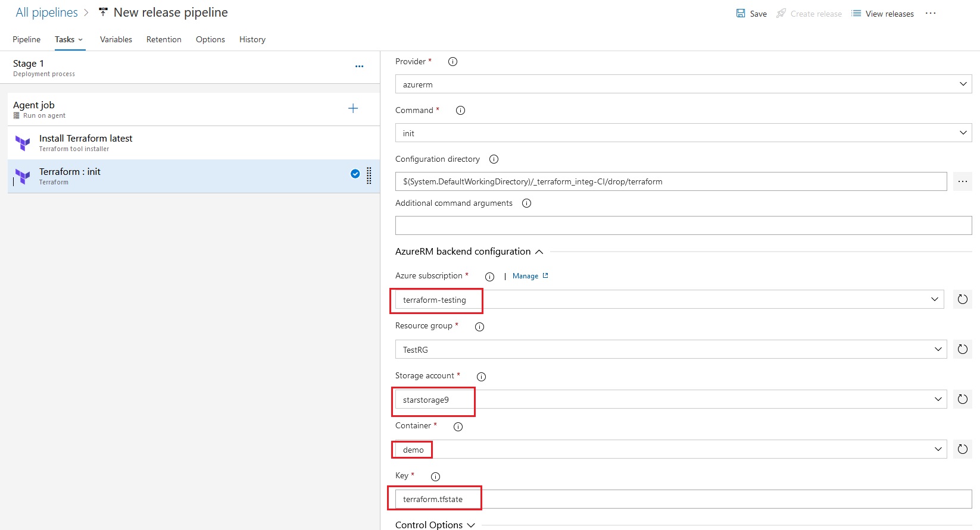The width and height of the screenshot is (980, 530).
Task: Open the top-right more actions ellipsis
Action: 931,13
